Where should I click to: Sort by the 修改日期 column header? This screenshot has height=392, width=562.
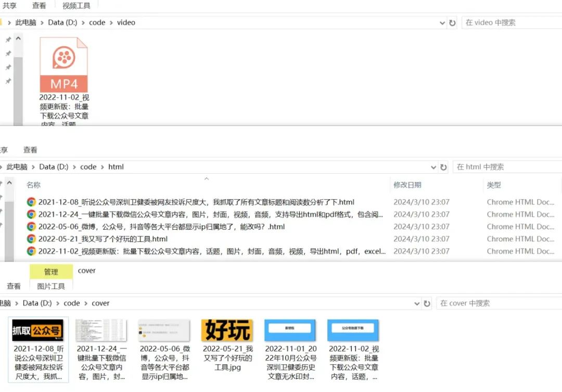407,185
